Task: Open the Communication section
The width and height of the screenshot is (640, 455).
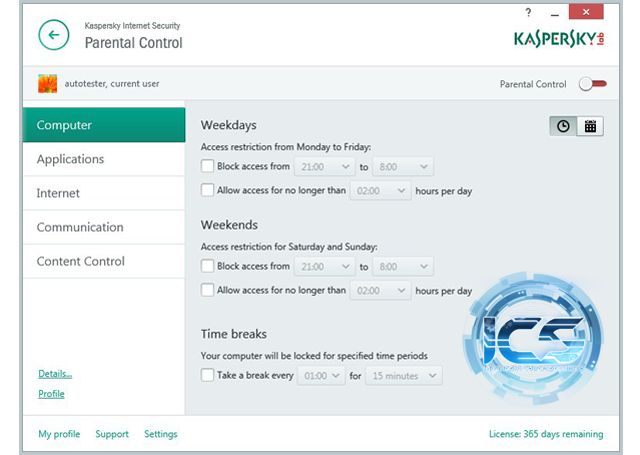Action: pyautogui.click(x=104, y=227)
